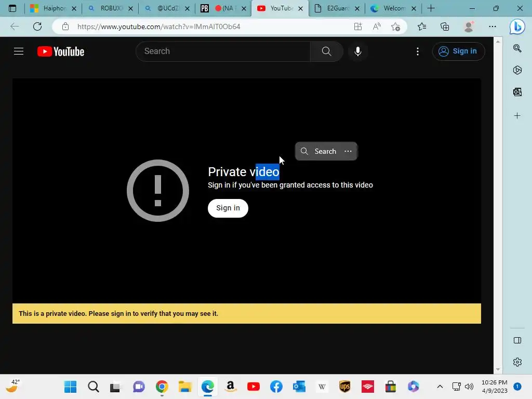Open YouTube taskbar app
Viewport: 532px width, 399px height.
[x=254, y=387]
